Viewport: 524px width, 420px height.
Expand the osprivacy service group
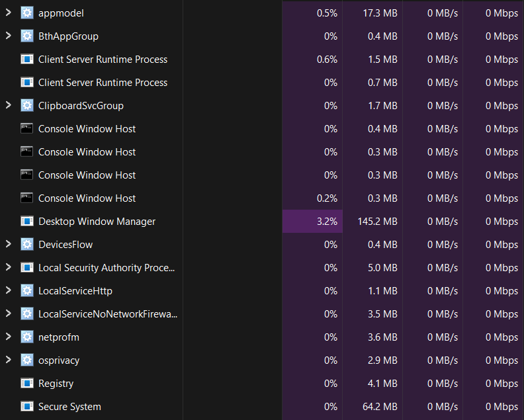point(9,360)
